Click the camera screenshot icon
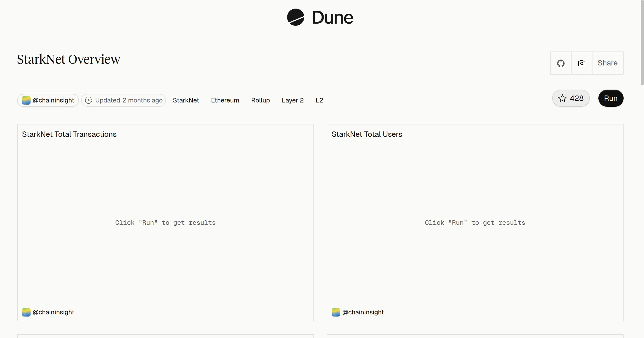The height and width of the screenshot is (338, 644). [582, 63]
